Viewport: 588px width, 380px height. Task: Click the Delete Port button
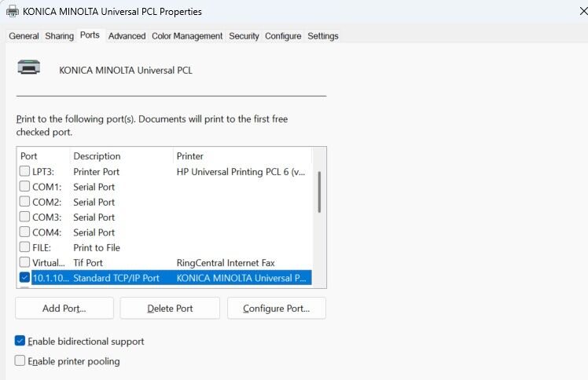coord(170,309)
